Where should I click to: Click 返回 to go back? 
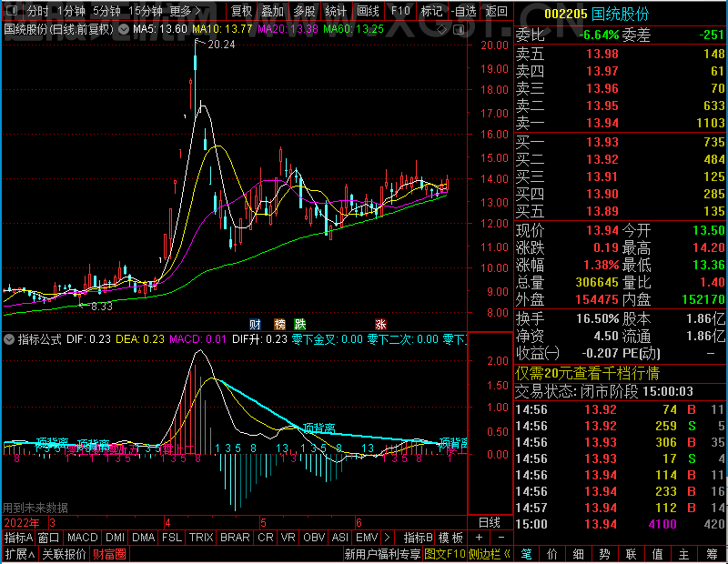(x=496, y=11)
